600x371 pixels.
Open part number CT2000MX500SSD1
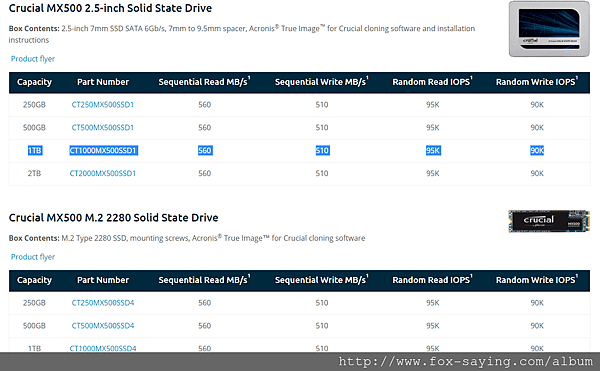(x=103, y=174)
